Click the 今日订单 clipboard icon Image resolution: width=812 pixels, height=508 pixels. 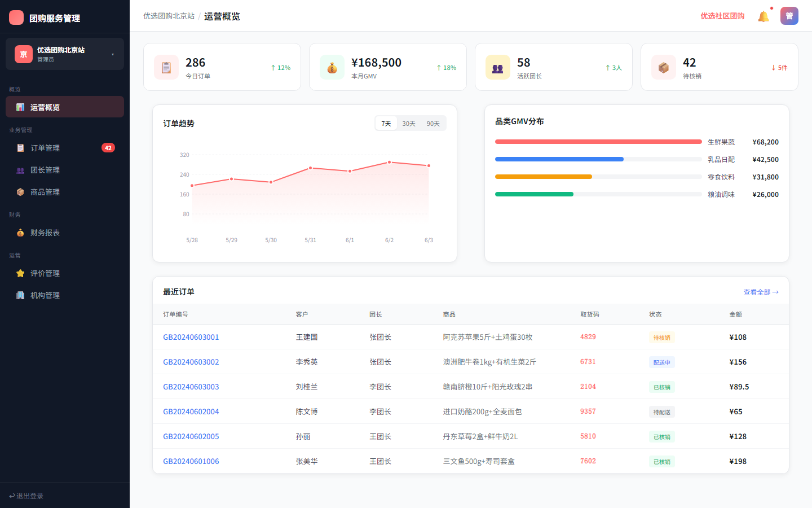tap(166, 68)
